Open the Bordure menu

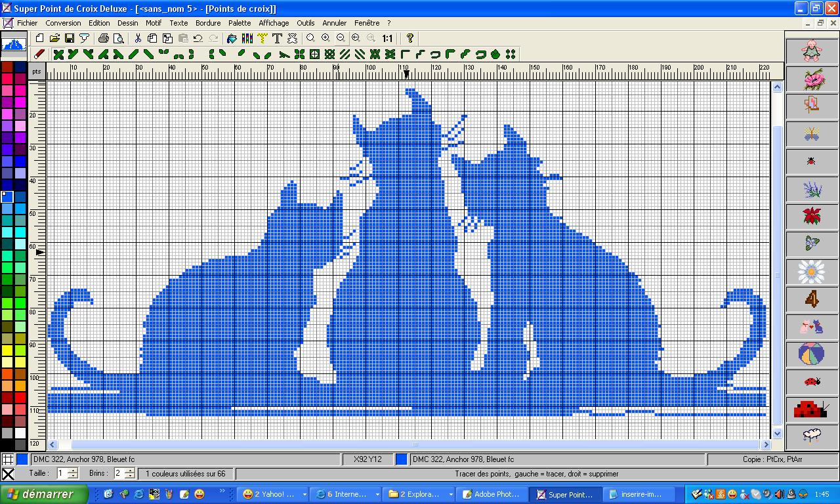pos(208,22)
